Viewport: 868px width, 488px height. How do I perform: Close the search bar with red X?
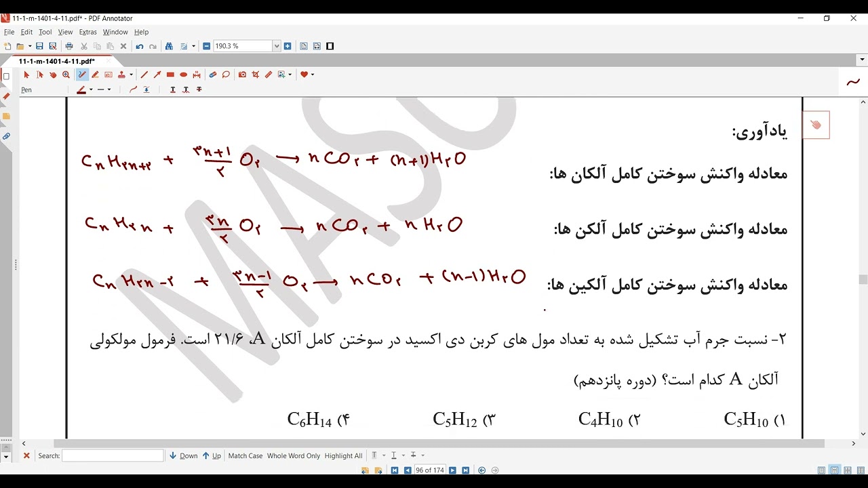(x=26, y=456)
